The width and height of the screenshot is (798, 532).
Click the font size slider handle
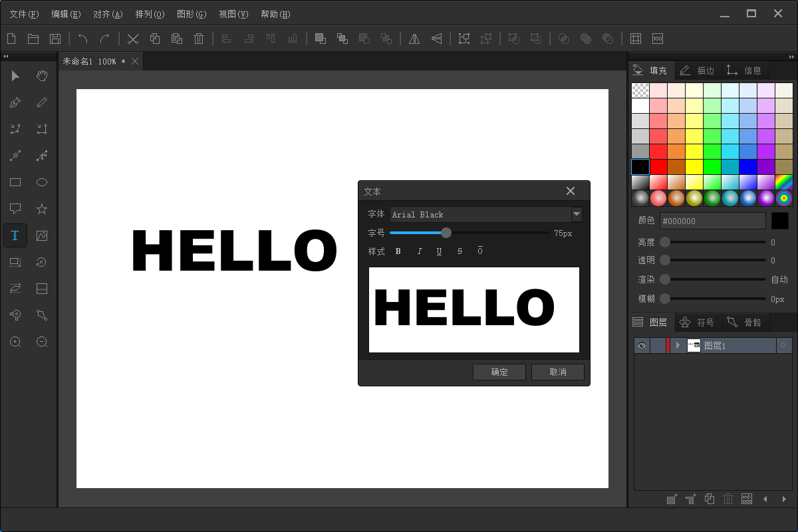click(x=446, y=233)
